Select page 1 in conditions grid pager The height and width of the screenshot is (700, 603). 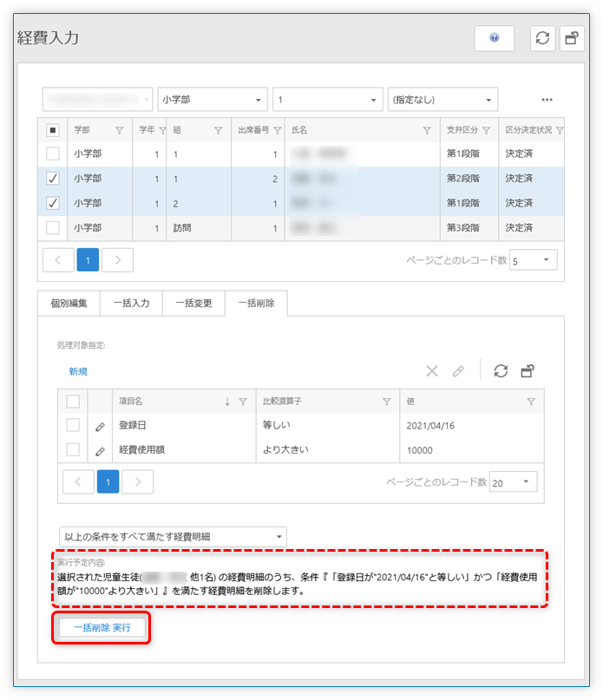coord(108,481)
